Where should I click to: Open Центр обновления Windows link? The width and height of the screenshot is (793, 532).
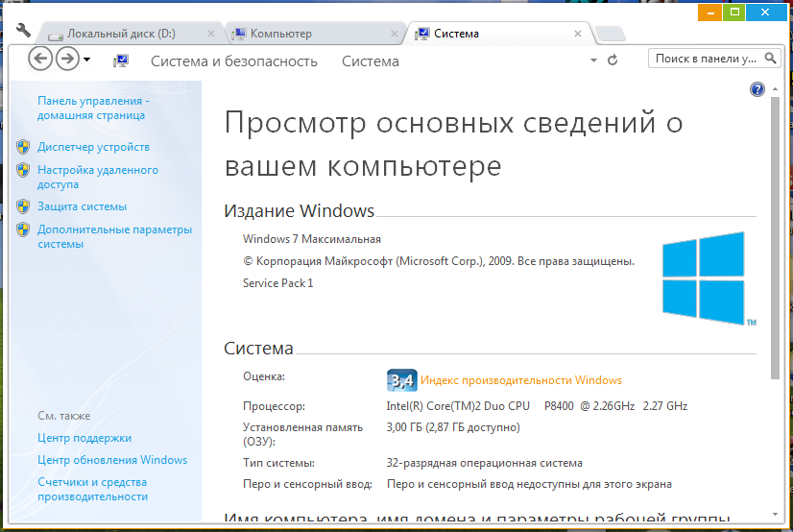[112, 460]
